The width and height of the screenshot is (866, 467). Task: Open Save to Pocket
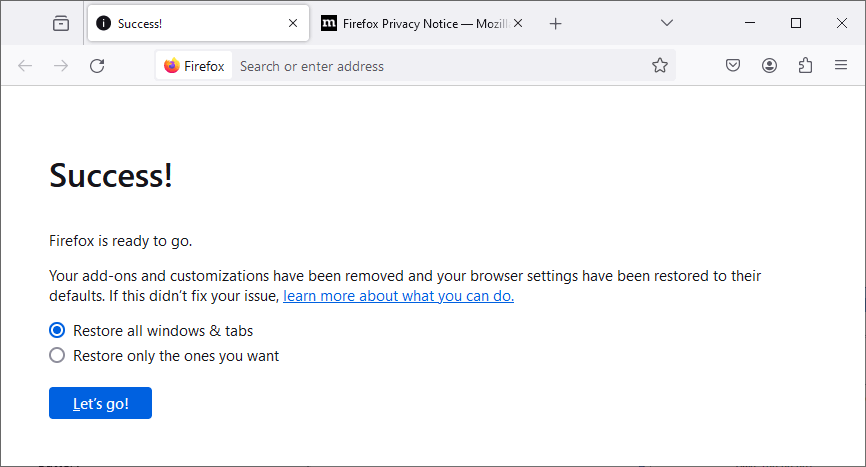[x=733, y=66]
